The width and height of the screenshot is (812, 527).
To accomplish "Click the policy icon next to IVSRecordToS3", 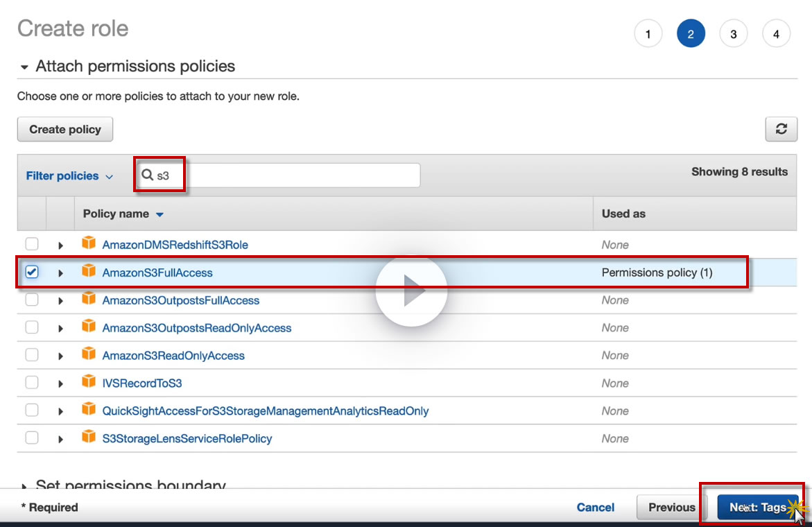I will (x=89, y=382).
